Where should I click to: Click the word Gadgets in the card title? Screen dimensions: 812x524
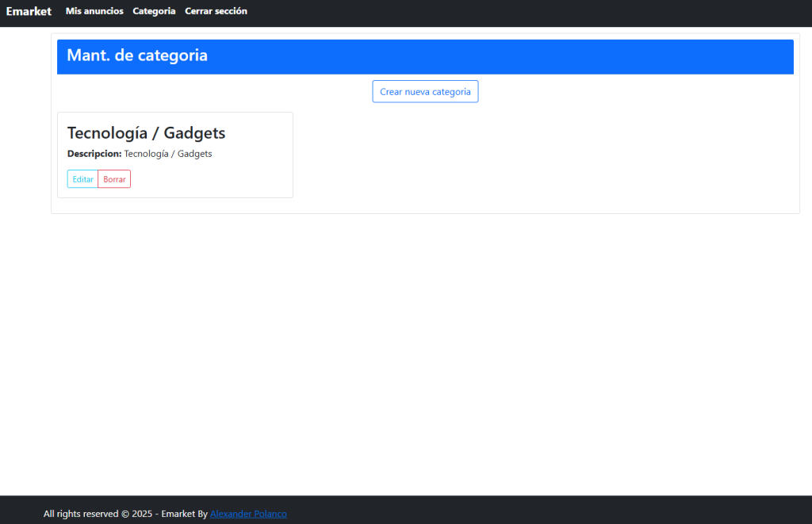coord(194,133)
